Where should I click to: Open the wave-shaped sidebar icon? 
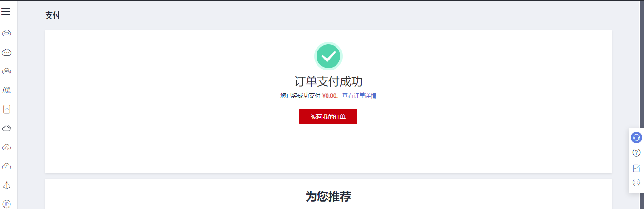pos(7,90)
